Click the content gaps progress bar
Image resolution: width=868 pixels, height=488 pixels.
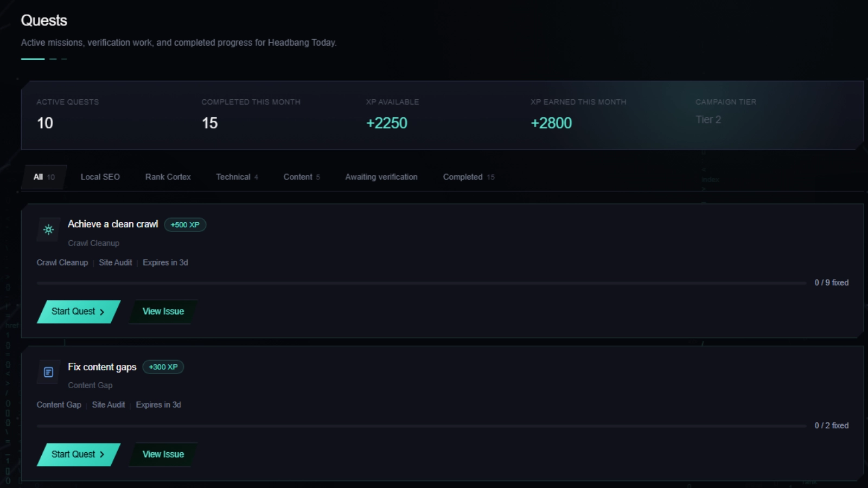point(422,426)
